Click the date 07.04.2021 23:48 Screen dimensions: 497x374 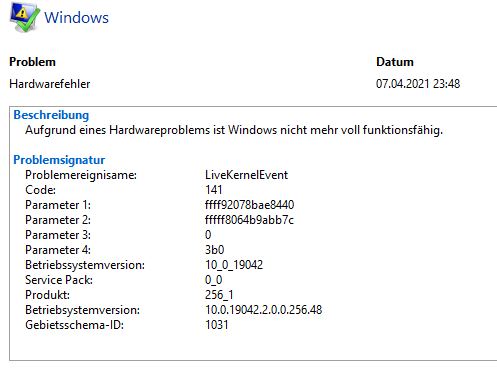click(x=418, y=84)
